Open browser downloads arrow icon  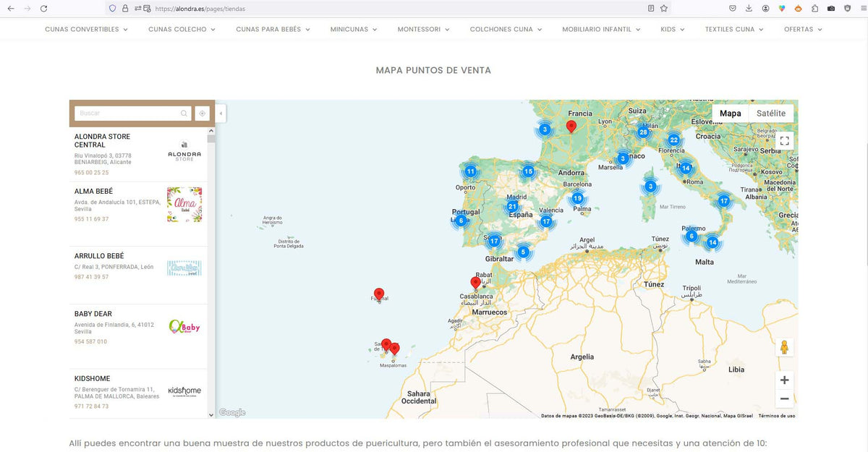(x=749, y=8)
